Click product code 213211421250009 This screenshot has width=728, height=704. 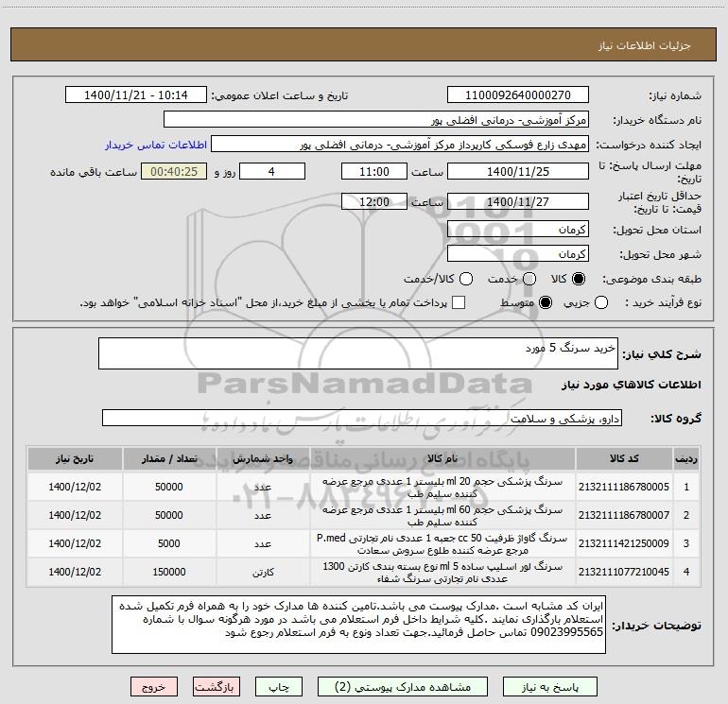pyautogui.click(x=624, y=543)
